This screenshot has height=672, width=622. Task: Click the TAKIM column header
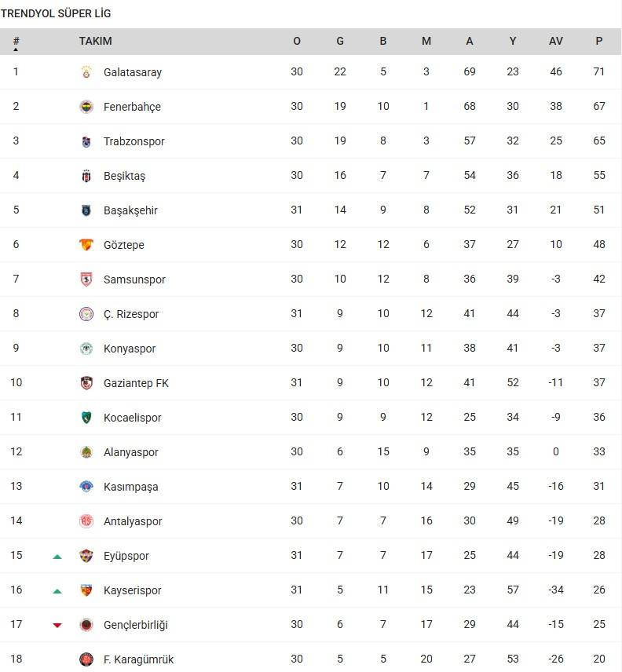pos(96,42)
